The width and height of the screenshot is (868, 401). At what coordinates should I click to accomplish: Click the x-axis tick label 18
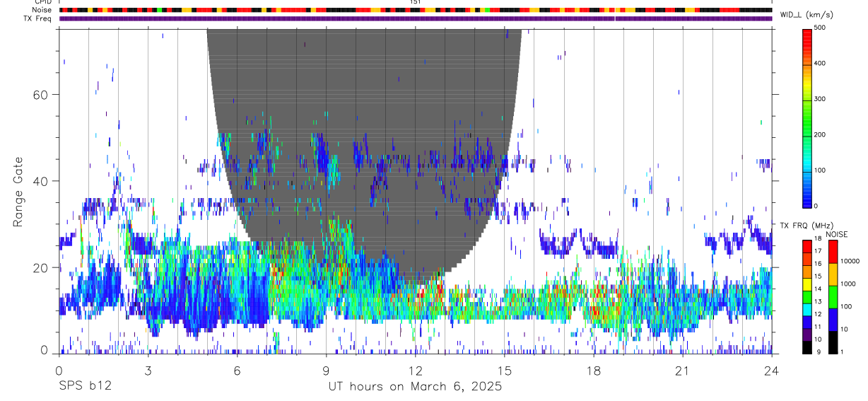click(x=594, y=371)
